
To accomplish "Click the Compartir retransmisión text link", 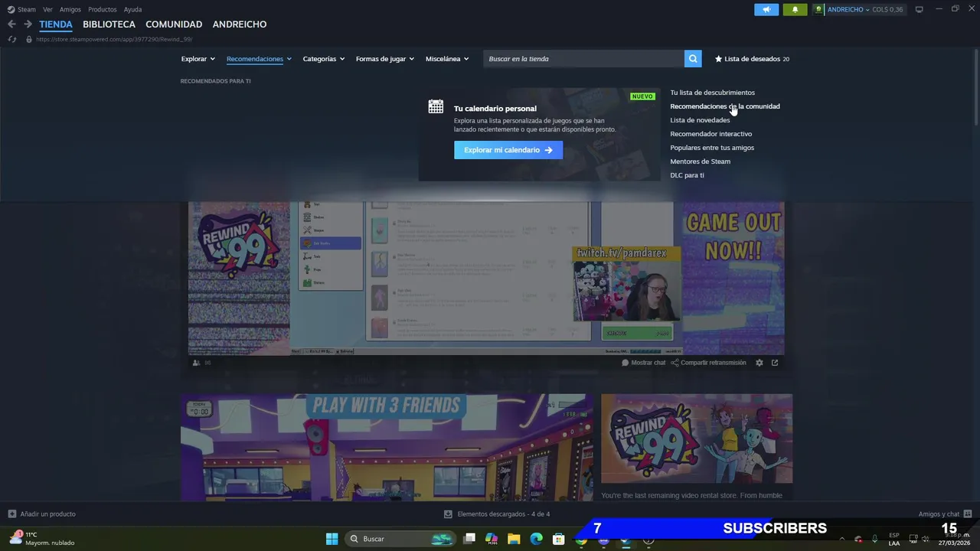I will [713, 363].
